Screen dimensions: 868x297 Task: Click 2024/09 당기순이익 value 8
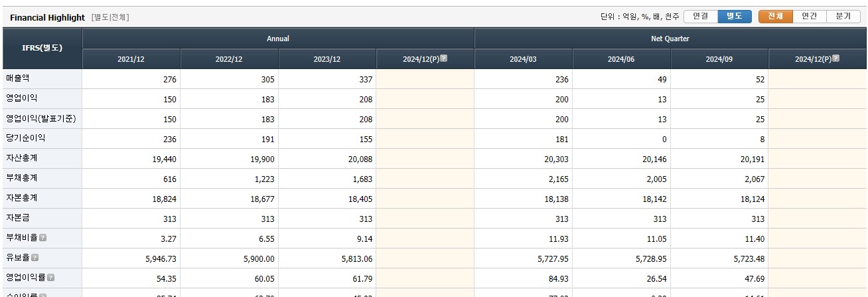click(x=762, y=140)
